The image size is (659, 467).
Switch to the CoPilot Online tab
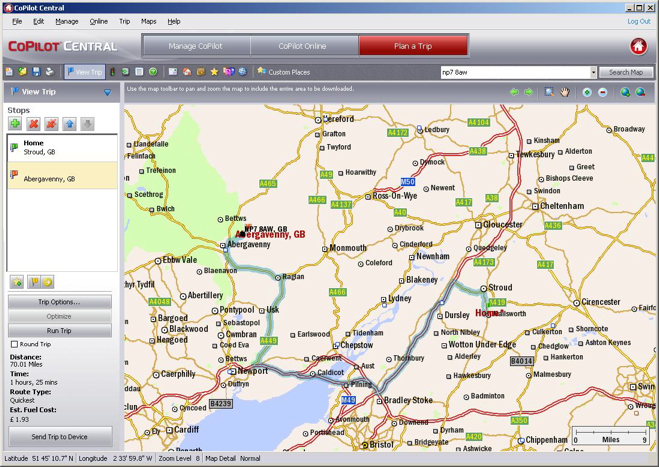[x=303, y=46]
